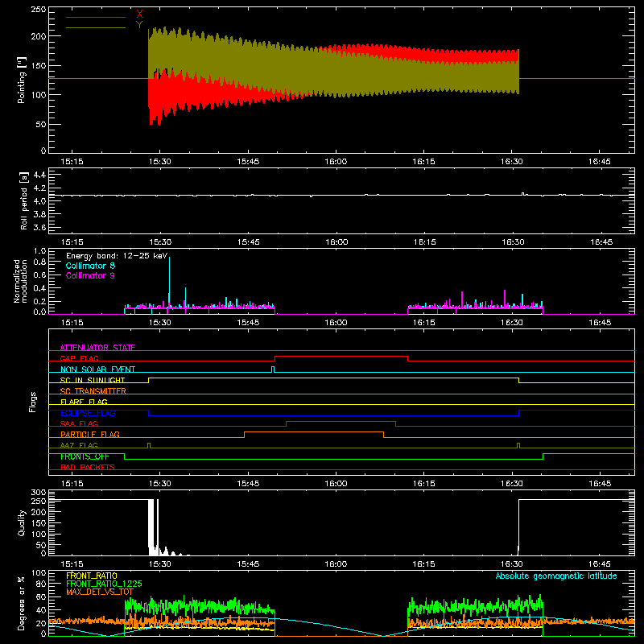
Task: Select the green FRONTS_OFF label
Action: pyautogui.click(x=85, y=456)
